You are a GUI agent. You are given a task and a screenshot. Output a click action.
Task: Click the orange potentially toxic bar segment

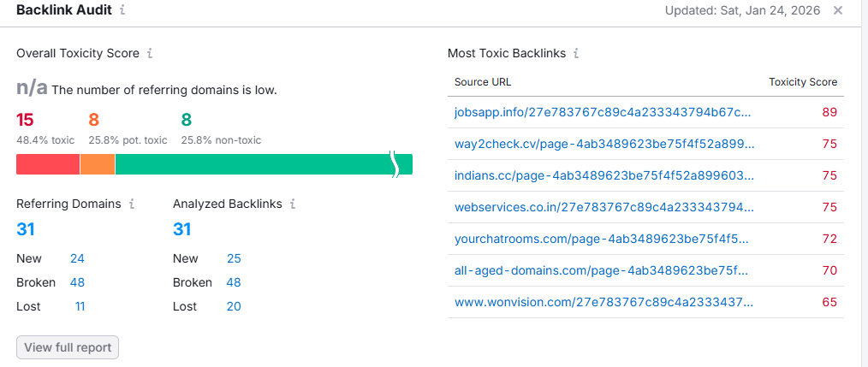(98, 164)
